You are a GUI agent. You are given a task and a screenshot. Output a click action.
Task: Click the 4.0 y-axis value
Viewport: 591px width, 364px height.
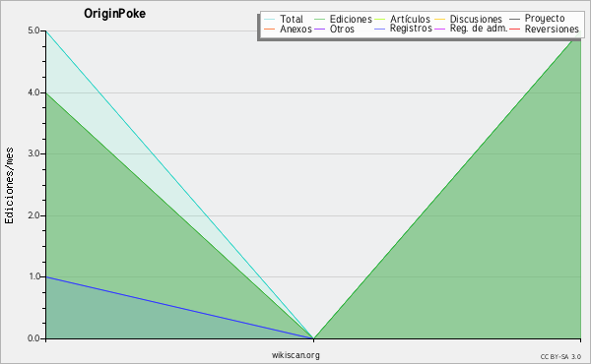(x=33, y=92)
